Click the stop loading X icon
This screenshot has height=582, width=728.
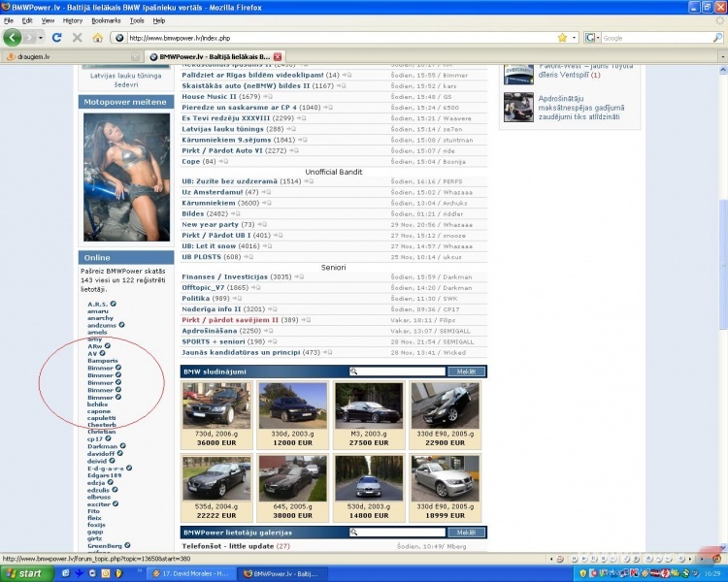(x=77, y=38)
